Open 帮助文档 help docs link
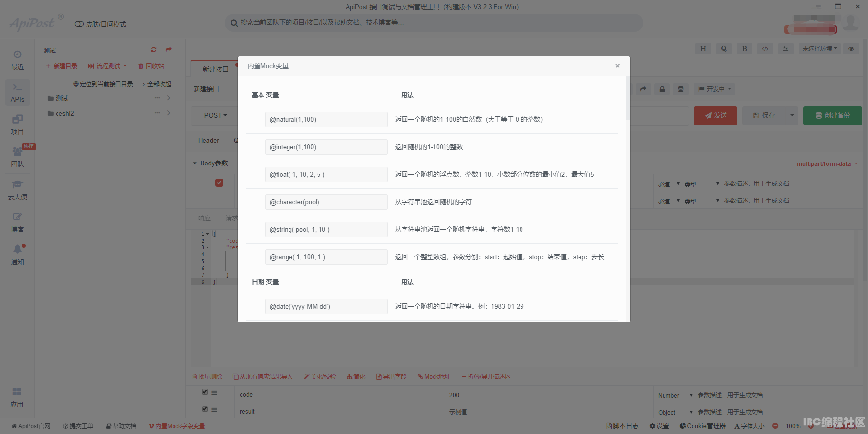868x434 pixels. (x=121, y=426)
